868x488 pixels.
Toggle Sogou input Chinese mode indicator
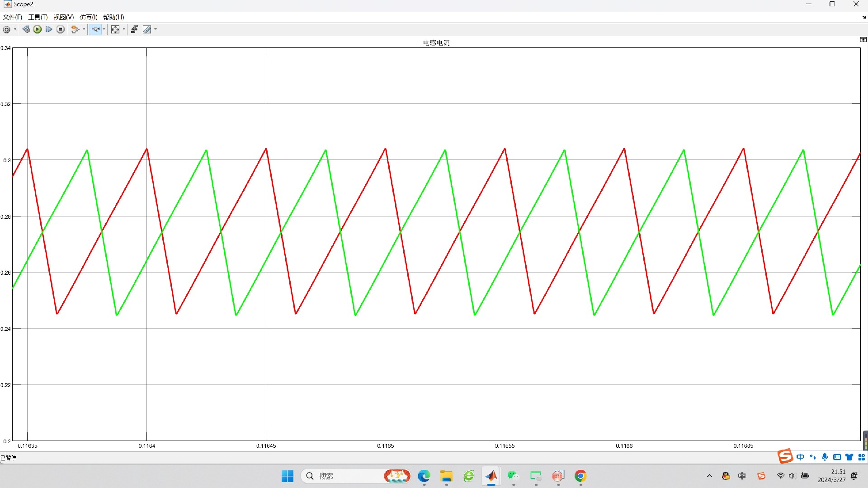click(800, 457)
